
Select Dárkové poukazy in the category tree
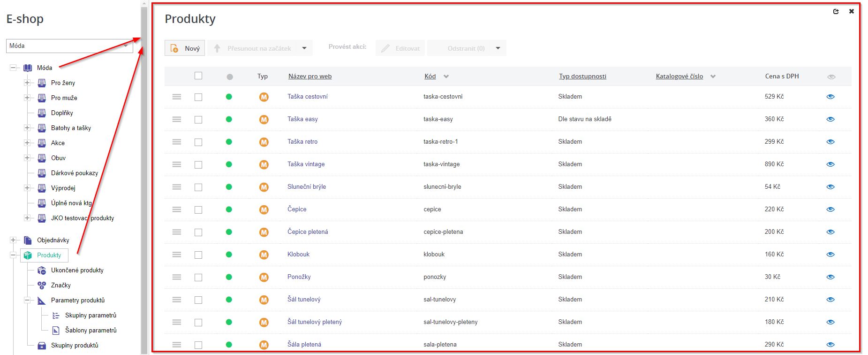click(74, 173)
